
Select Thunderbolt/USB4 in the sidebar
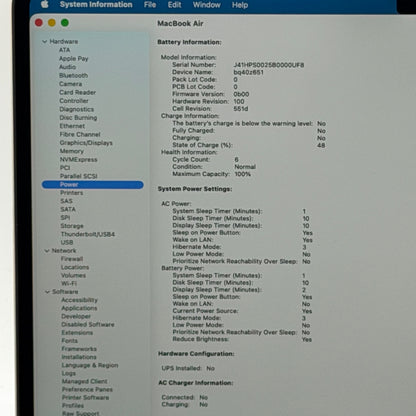pos(88,234)
